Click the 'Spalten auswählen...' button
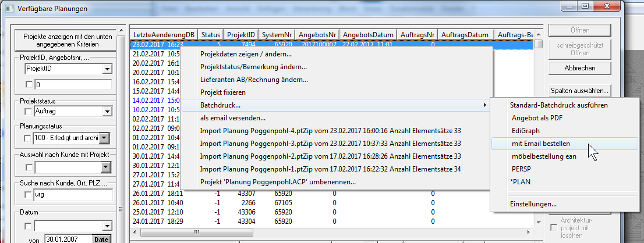The height and width of the screenshot is (243, 644). 579,91
